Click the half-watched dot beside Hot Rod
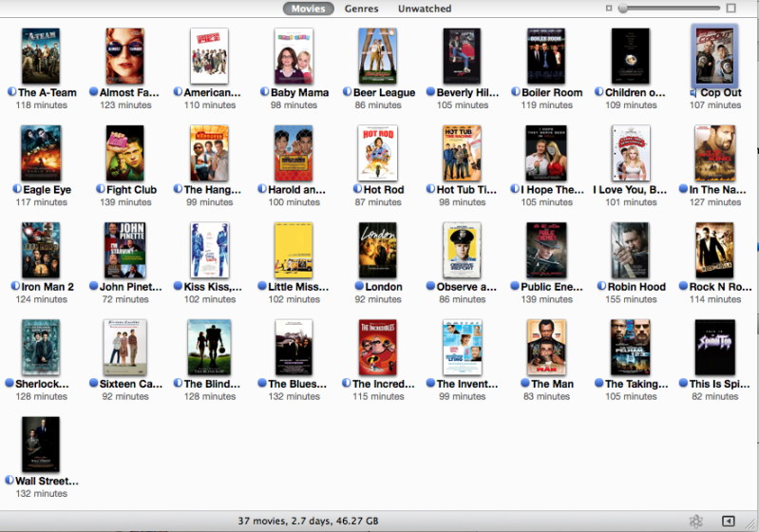The width and height of the screenshot is (759, 532). point(358,189)
